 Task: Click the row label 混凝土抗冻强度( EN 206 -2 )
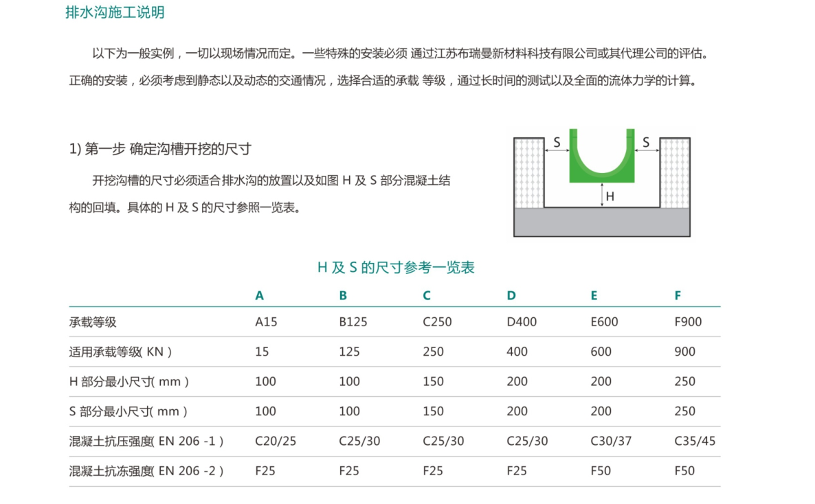pyautogui.click(x=146, y=471)
